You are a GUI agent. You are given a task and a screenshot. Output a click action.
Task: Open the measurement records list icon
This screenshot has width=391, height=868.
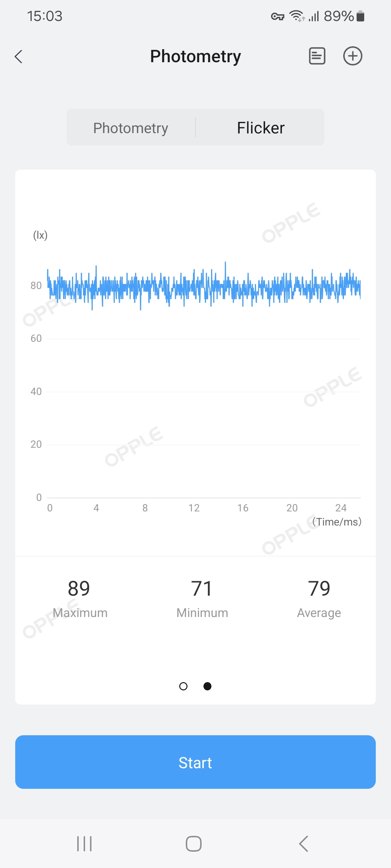(x=317, y=56)
